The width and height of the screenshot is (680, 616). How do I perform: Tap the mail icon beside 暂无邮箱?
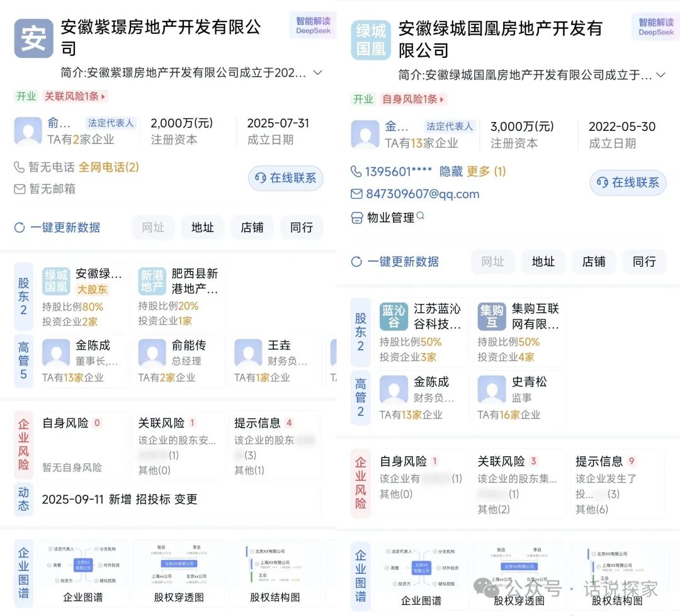(x=20, y=189)
